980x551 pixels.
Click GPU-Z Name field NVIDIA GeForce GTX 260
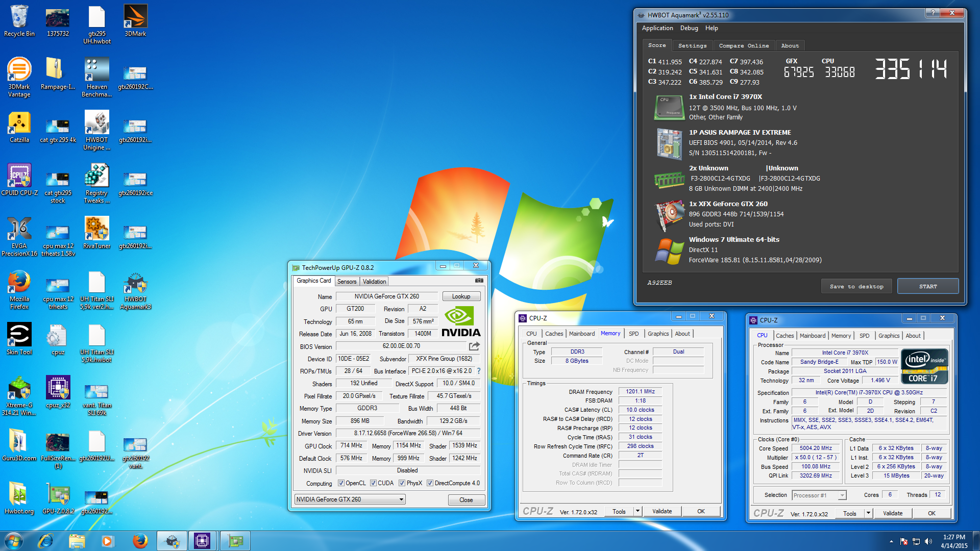click(x=387, y=296)
